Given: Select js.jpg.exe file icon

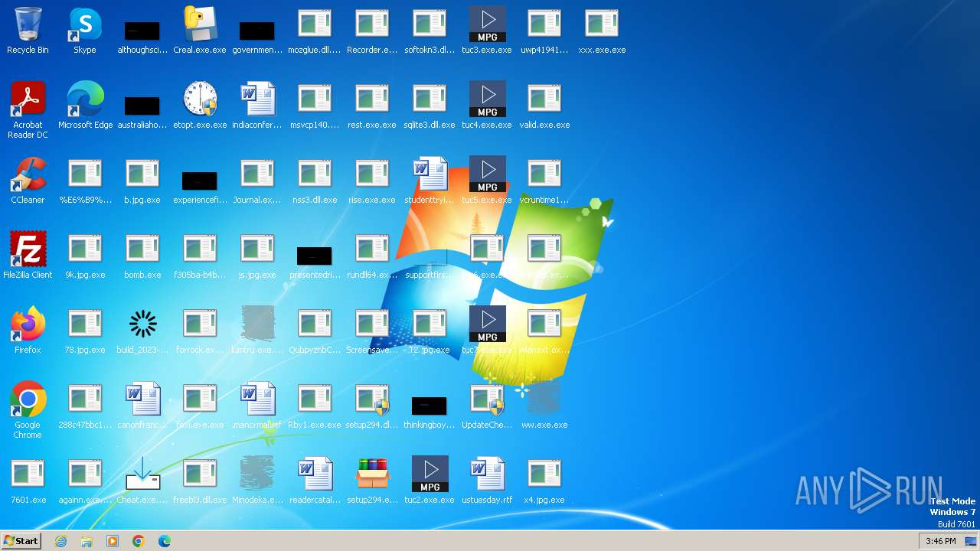Looking at the screenshot, I should pyautogui.click(x=257, y=249).
